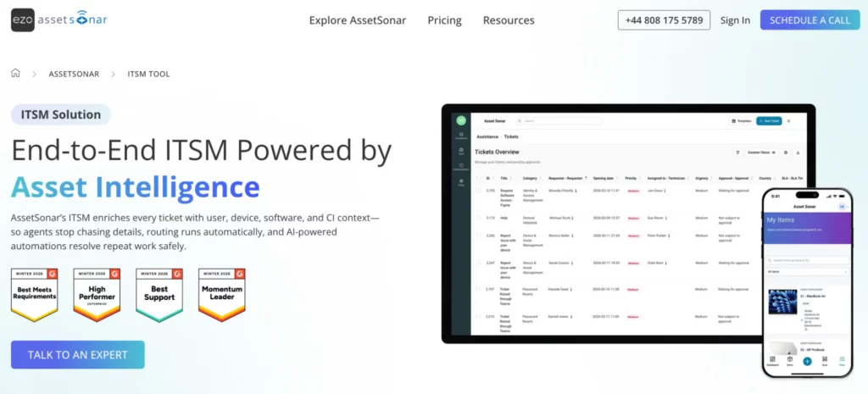Image resolution: width=868 pixels, height=394 pixels.
Task: Click info icon next to Miranda Priestly
Action: click(576, 191)
